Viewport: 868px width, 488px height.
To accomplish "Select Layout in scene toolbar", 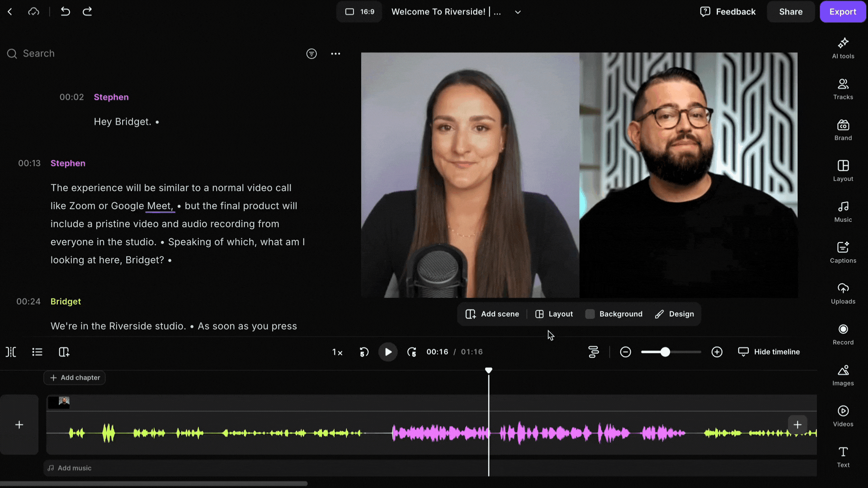I will [554, 314].
